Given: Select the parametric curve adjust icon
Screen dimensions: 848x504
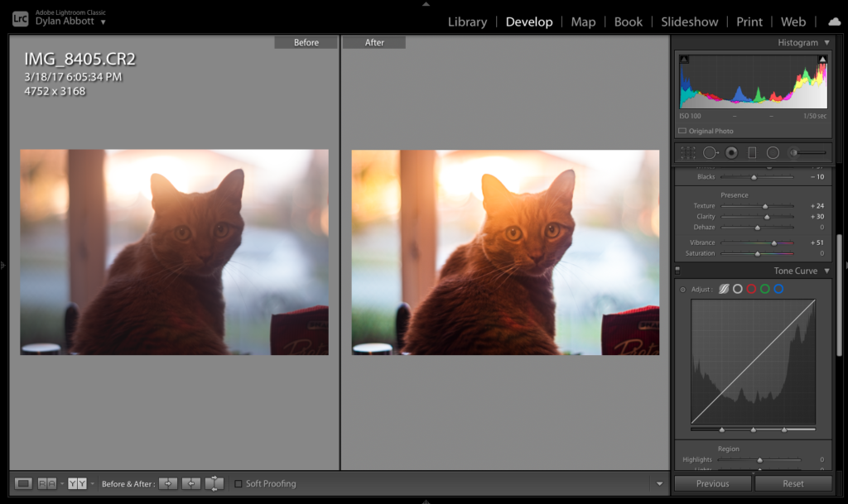Looking at the screenshot, I should coord(724,289).
